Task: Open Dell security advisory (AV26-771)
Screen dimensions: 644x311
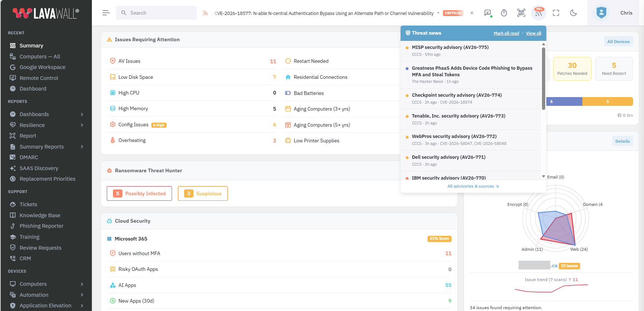Action: (x=471, y=161)
